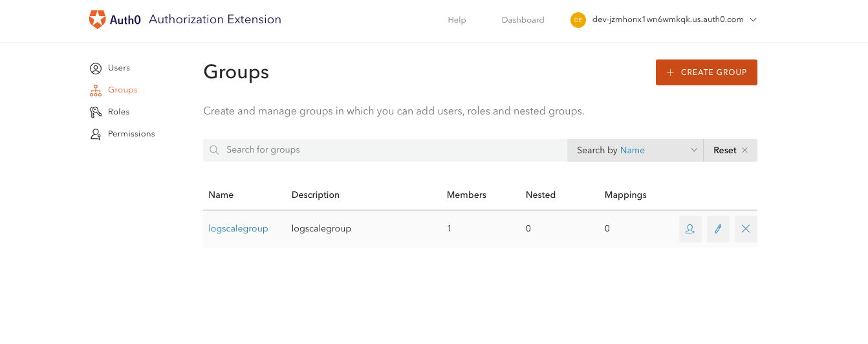Click the Create Group button
This screenshot has width=868, height=344.
(706, 72)
